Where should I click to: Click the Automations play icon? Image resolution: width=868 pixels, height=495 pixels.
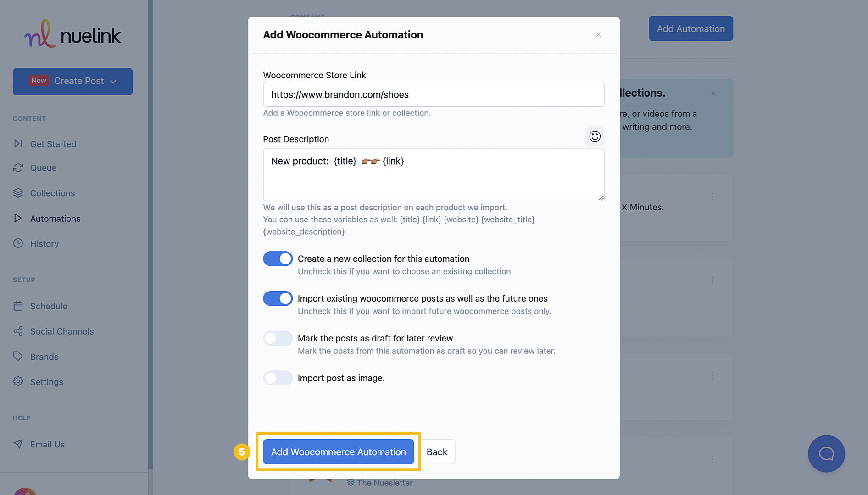pos(18,218)
